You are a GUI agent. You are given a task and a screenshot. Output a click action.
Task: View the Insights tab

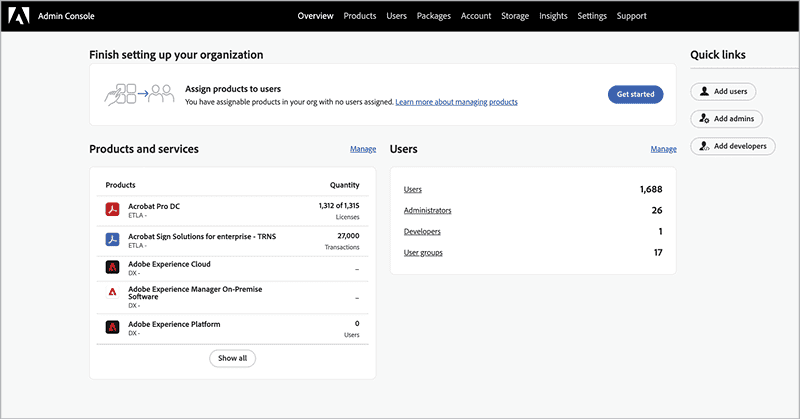553,16
